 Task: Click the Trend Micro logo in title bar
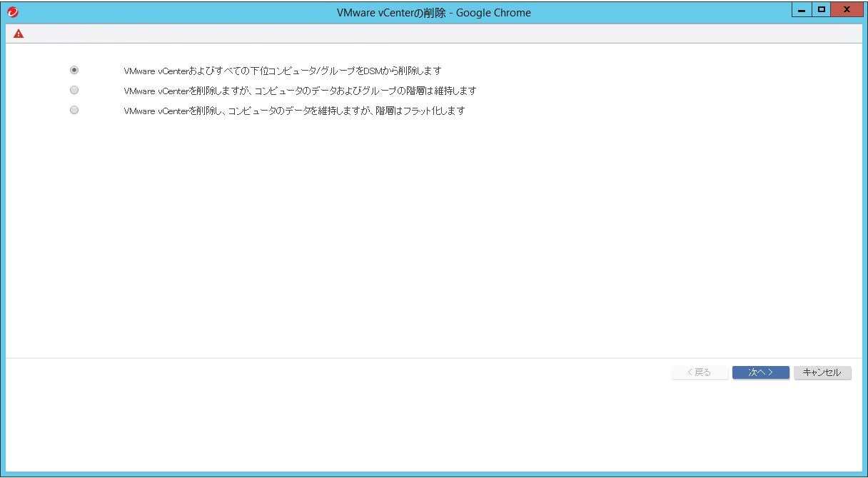(x=12, y=12)
